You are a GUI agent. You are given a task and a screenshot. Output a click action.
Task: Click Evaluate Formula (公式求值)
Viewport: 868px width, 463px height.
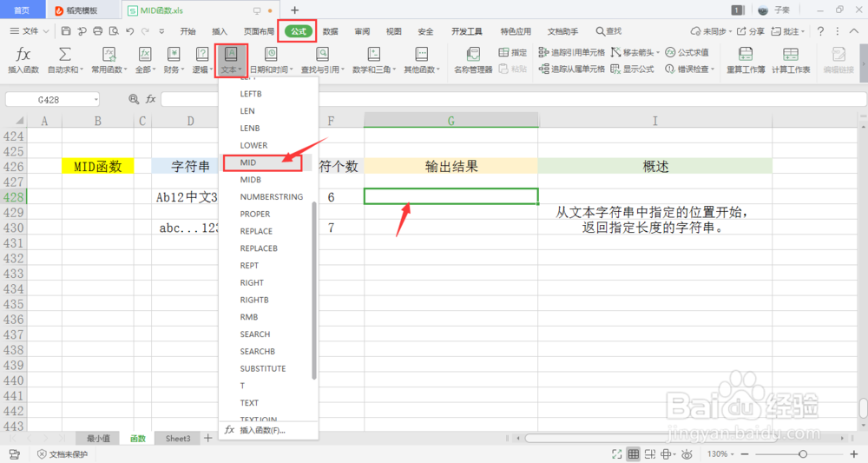pyautogui.click(x=687, y=52)
